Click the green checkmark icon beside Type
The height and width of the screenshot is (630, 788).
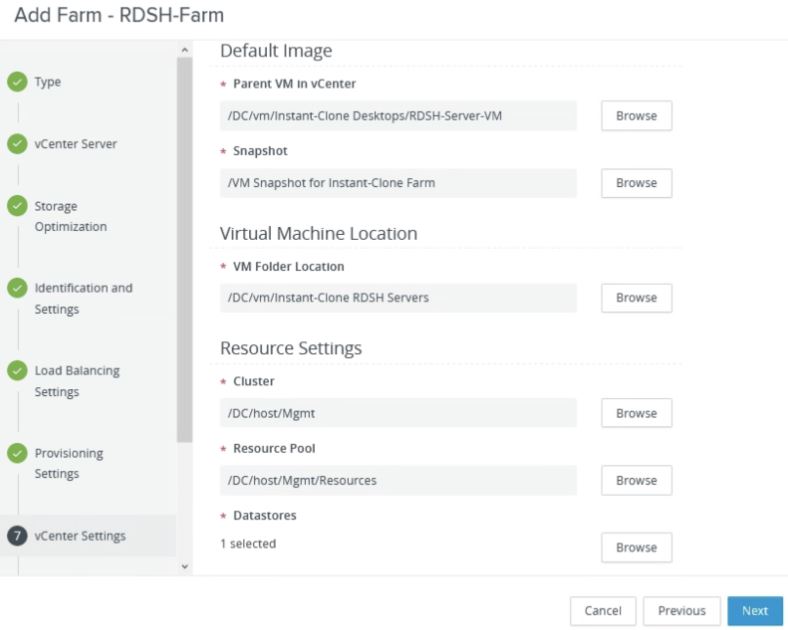pos(17,82)
